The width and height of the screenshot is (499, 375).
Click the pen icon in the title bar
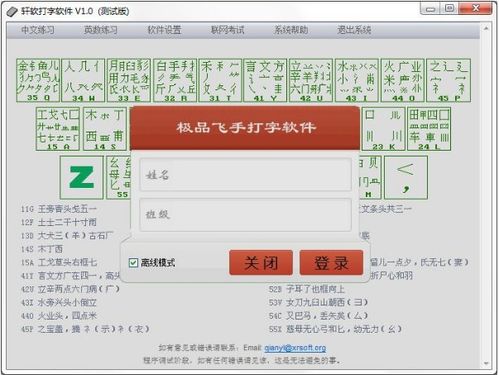click(12, 12)
